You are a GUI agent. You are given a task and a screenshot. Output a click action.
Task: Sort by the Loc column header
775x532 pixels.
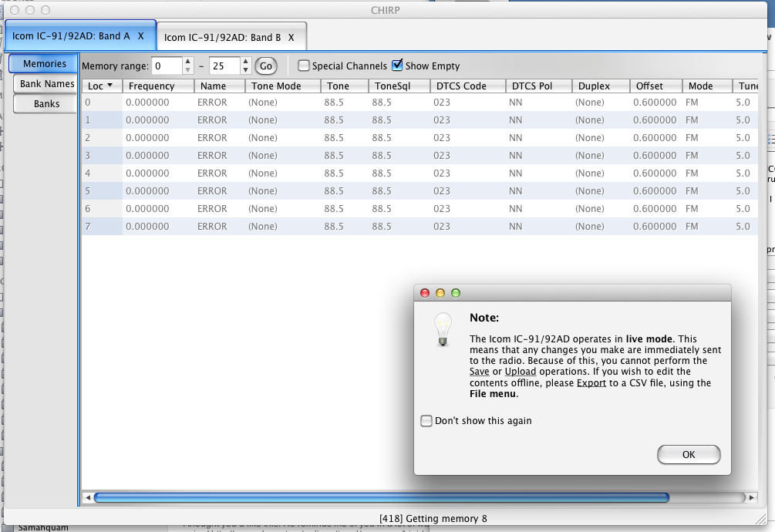click(102, 86)
